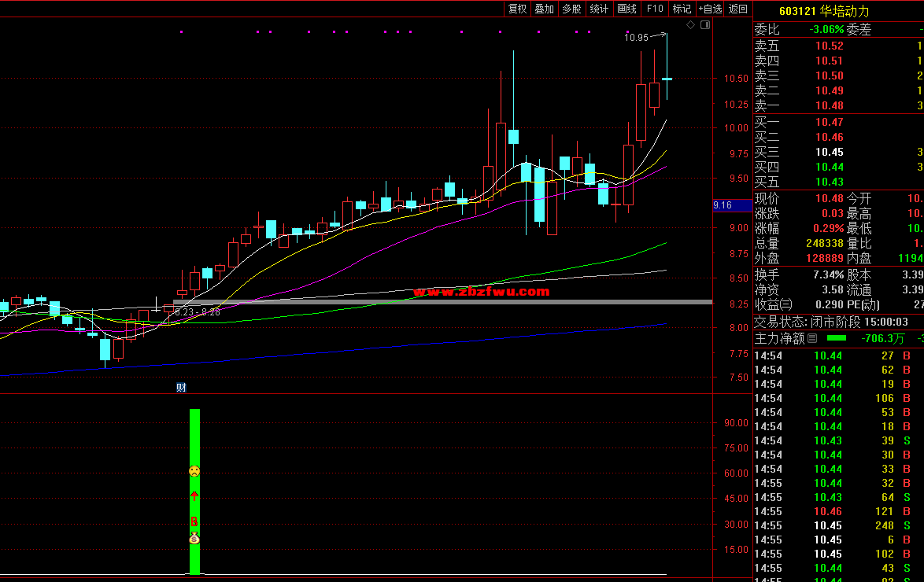Click the 买二 price 10.46
Image resolution: width=924 pixels, height=582 pixels.
(x=829, y=138)
